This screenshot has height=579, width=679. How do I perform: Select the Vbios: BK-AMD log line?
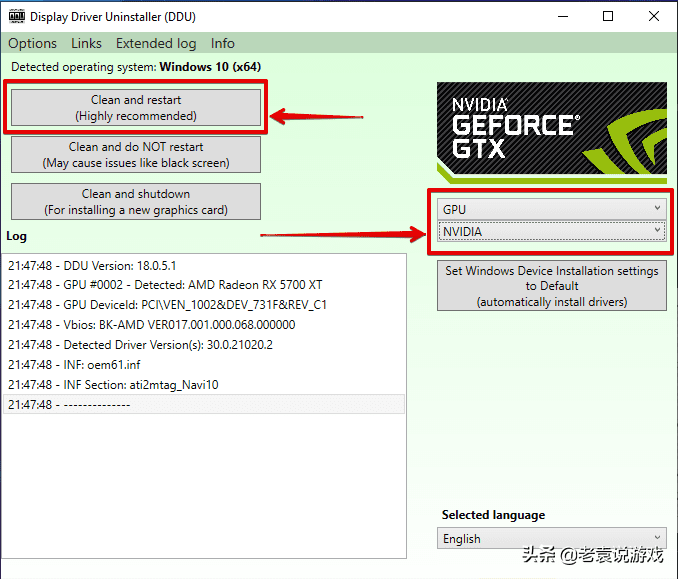coord(204,324)
